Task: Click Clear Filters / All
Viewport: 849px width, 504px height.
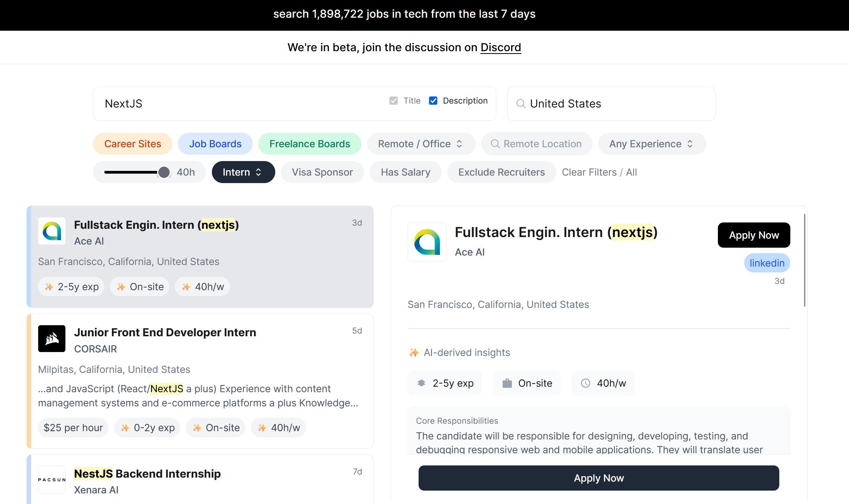Action: pyautogui.click(x=599, y=172)
